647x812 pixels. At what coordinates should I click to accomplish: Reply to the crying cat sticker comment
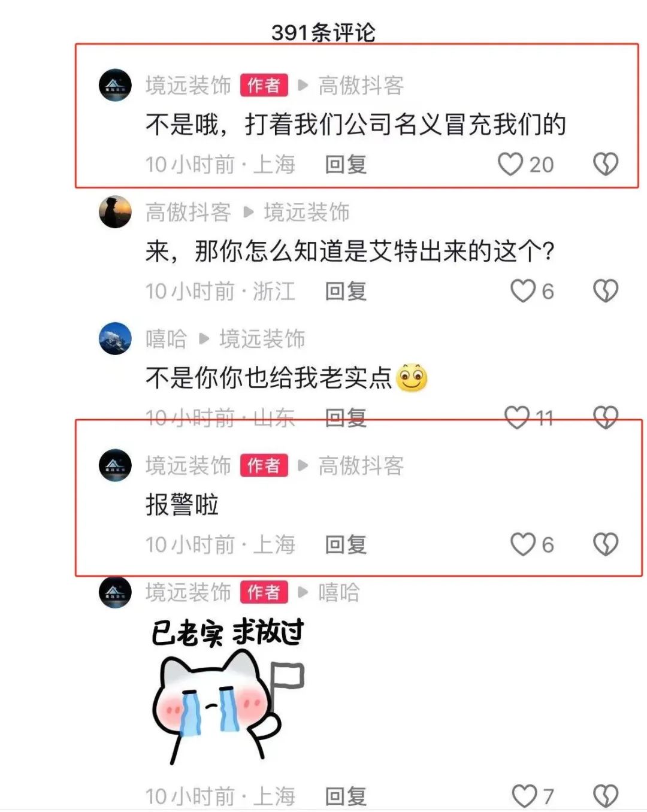(346, 796)
